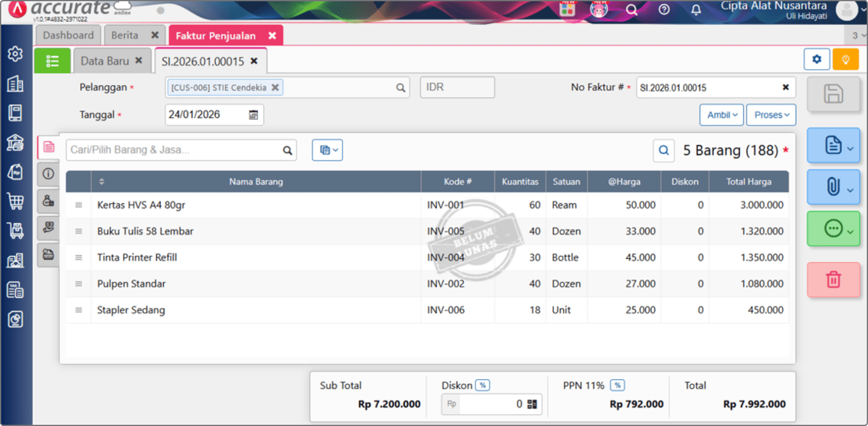Clear the No Faktur field
Screen dimensions: 868x426
coord(785,88)
